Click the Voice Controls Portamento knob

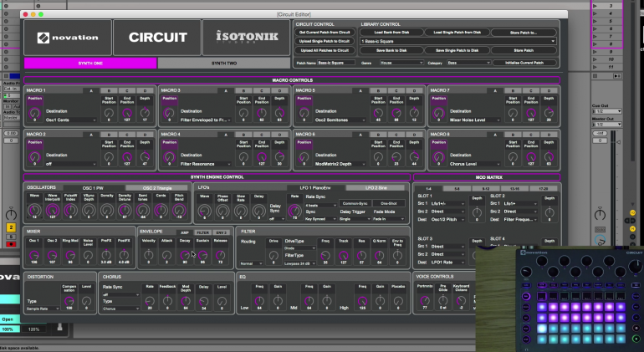coord(425,301)
